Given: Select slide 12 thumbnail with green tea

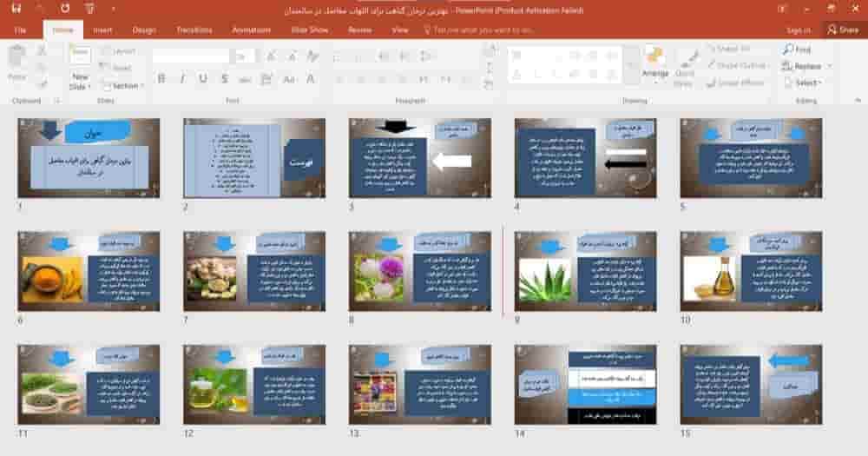Looking at the screenshot, I should coord(254,385).
